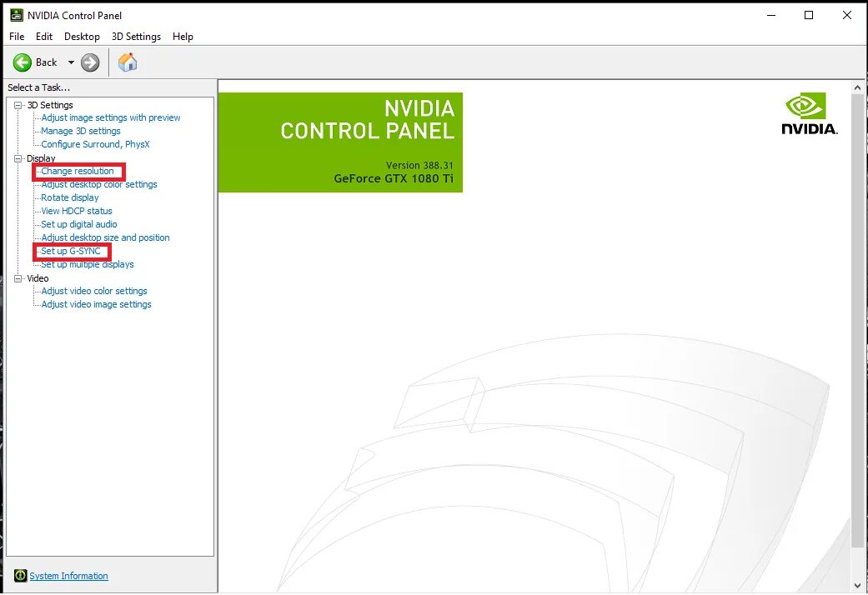868x595 pixels.
Task: Maximize the NVIDIA Control Panel window
Action: (x=809, y=16)
